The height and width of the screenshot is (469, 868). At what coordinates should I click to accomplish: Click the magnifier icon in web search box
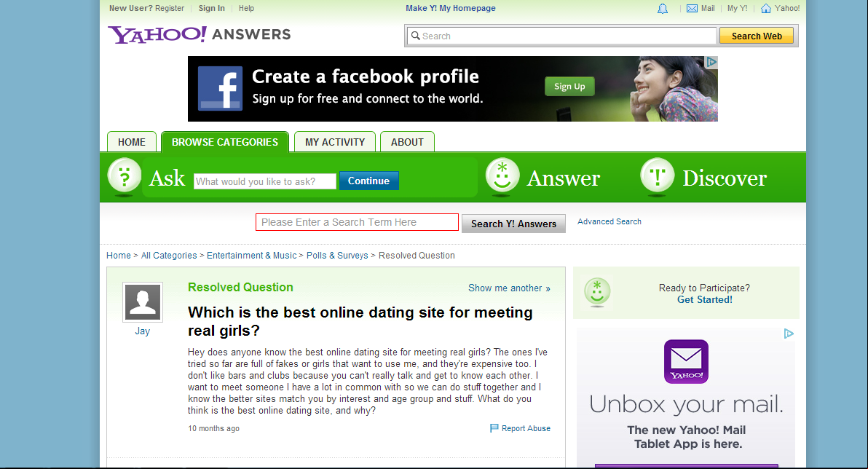pos(415,36)
